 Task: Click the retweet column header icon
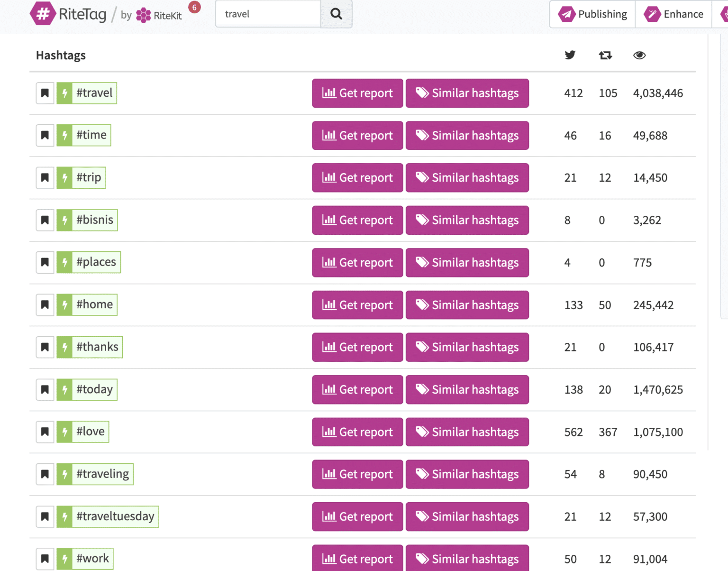[605, 55]
